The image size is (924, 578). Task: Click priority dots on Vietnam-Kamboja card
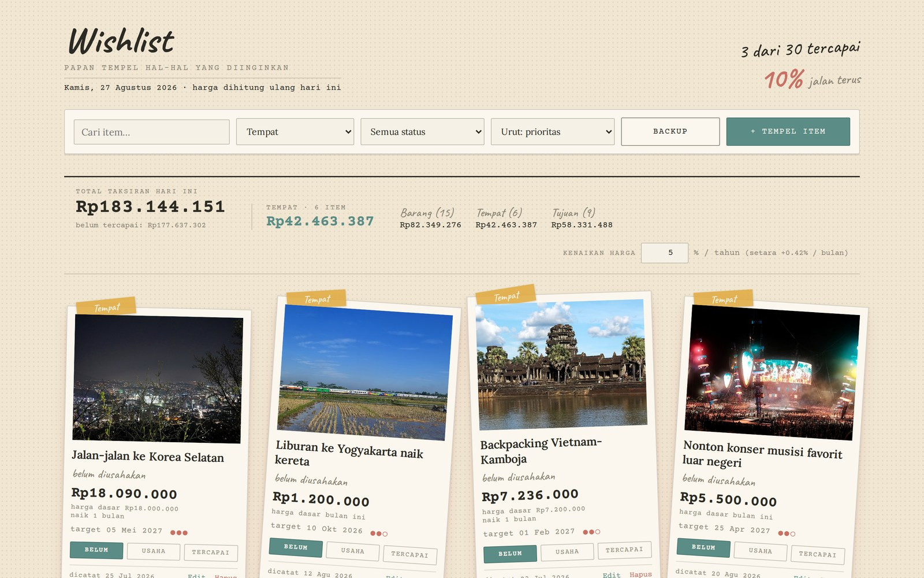pos(591,532)
